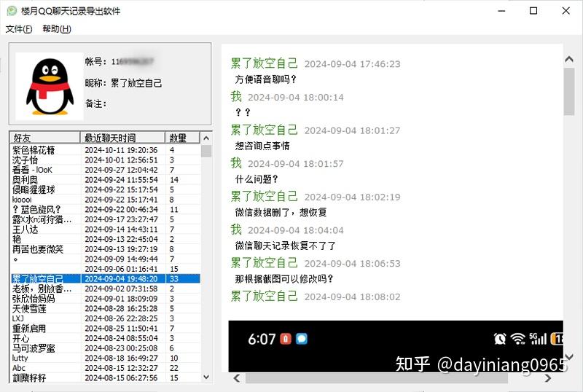583x392 pixels.
Task: Click chat panel scroll up arrow
Action: tap(569, 59)
